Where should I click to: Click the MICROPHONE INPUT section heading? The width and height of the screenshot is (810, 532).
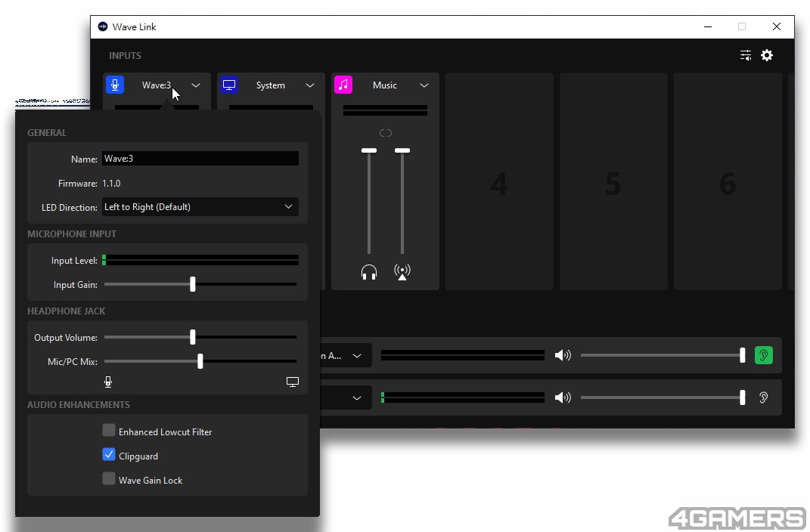point(72,234)
